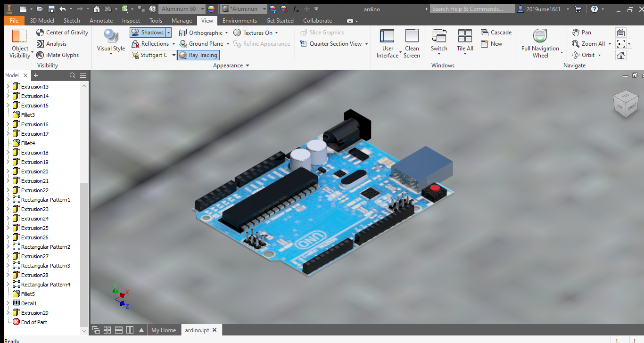644x343 pixels.
Task: Click the iMate Glyphs icon
Action: (x=41, y=55)
